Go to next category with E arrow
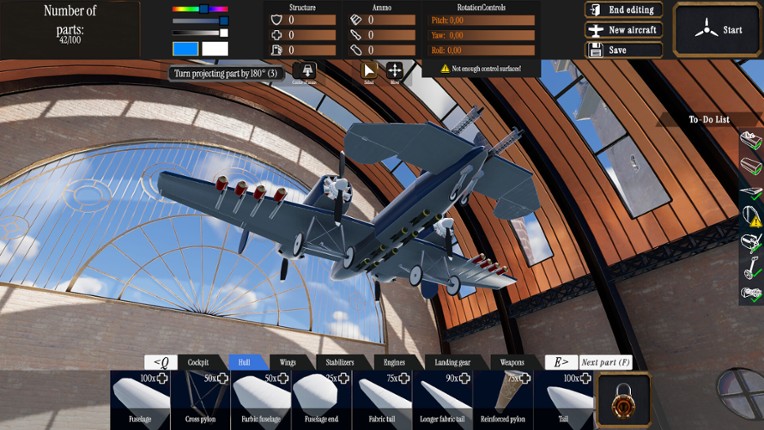 tap(559, 362)
